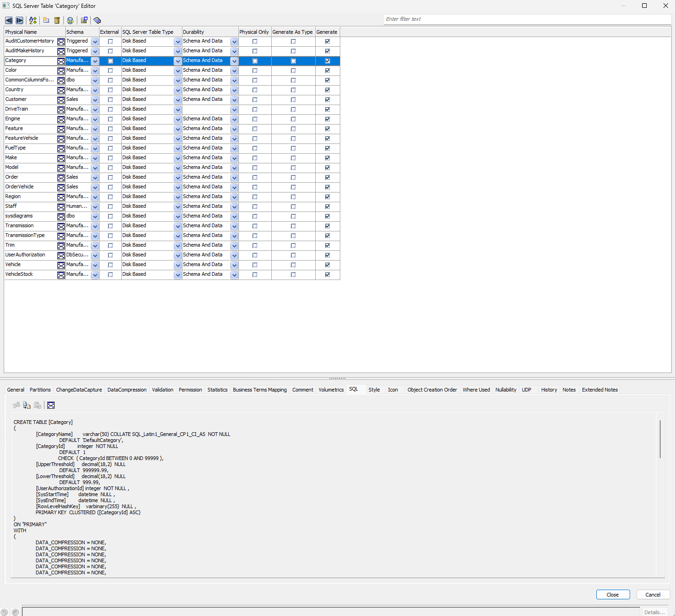This screenshot has width=675, height=616.
Task: Toggle Physical Only checkbox for Color row
Action: 255,71
